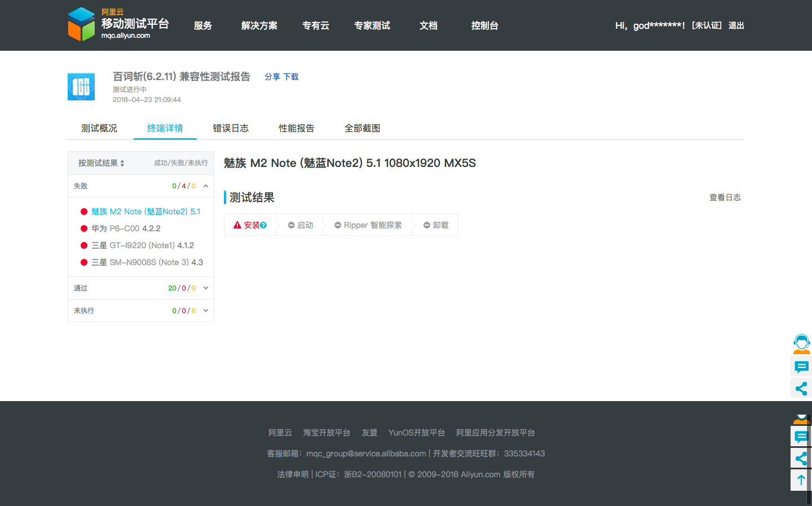This screenshot has width=812, height=506.
Task: Click the 测试进行中 status text
Action: pyautogui.click(x=130, y=90)
